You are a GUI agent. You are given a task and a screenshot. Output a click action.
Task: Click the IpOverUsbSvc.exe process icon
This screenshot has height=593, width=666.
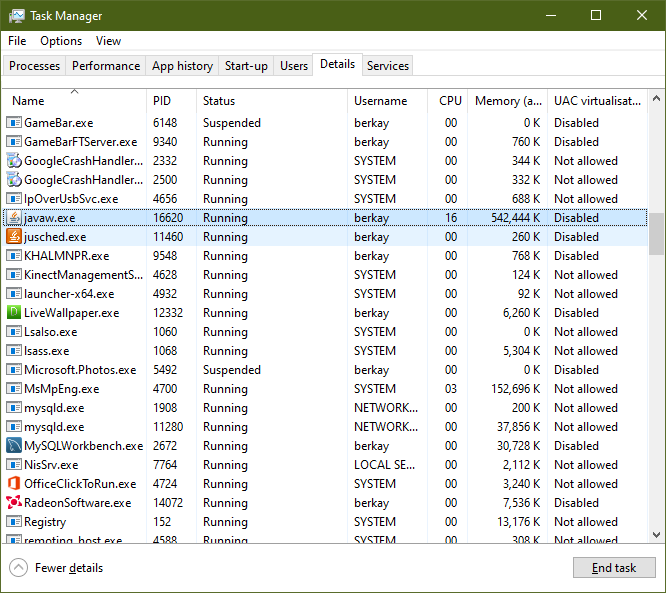tap(14, 199)
